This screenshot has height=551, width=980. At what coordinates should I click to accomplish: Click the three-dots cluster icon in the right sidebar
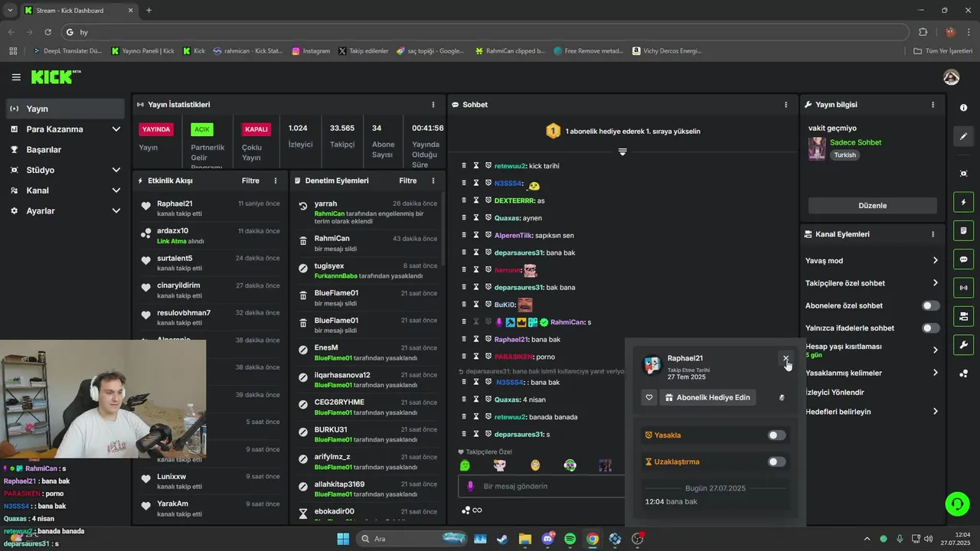pos(963,373)
